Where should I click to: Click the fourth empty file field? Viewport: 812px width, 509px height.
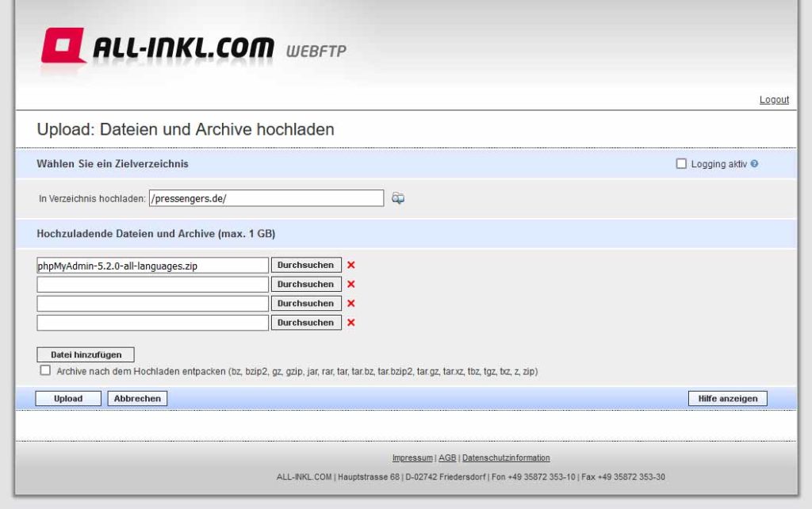[153, 323]
